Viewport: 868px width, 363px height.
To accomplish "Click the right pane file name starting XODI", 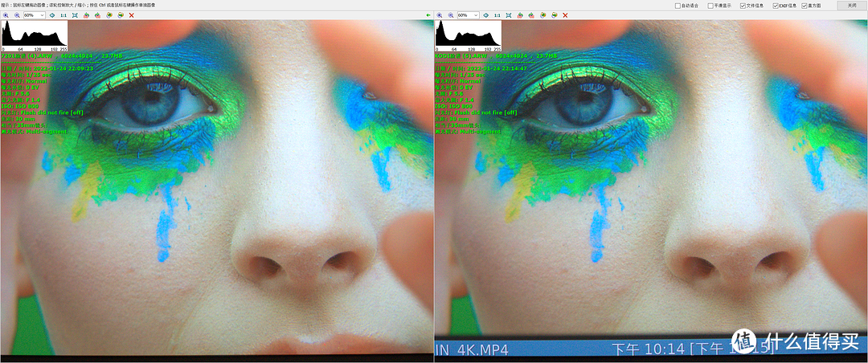I will 461,56.
